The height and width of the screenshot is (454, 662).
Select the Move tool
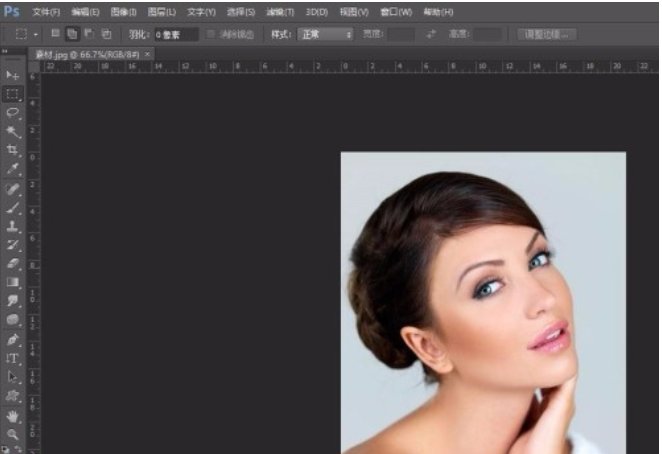13,76
